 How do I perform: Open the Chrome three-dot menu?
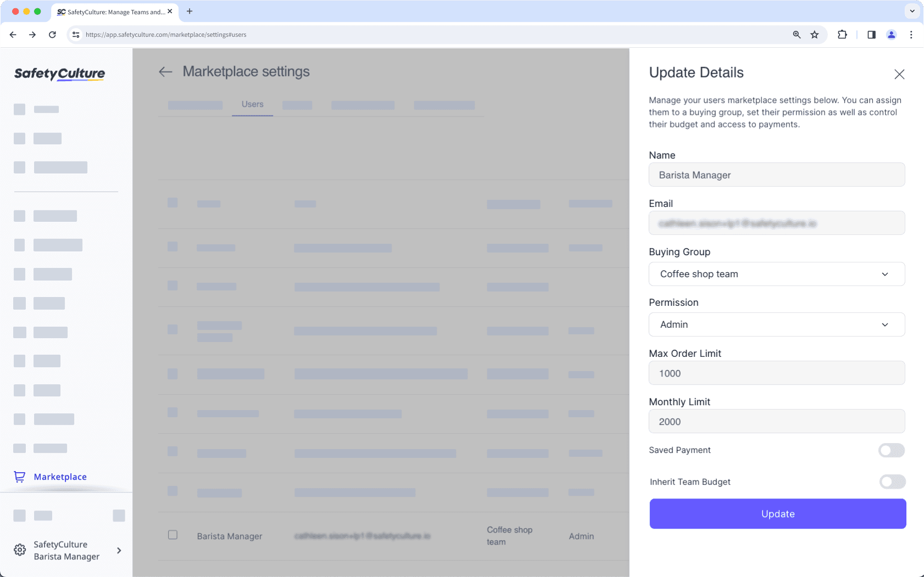coord(911,34)
